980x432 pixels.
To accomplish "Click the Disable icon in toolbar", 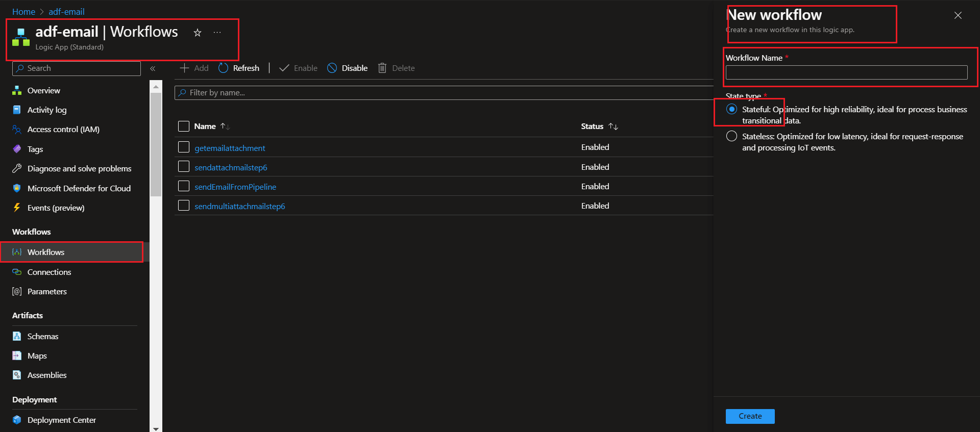I will [332, 68].
